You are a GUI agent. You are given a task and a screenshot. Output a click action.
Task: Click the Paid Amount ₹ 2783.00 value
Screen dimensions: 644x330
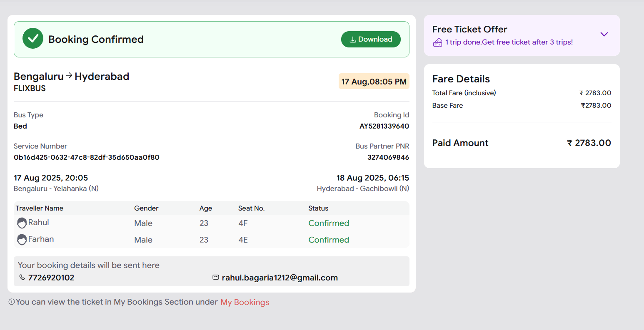589,143
